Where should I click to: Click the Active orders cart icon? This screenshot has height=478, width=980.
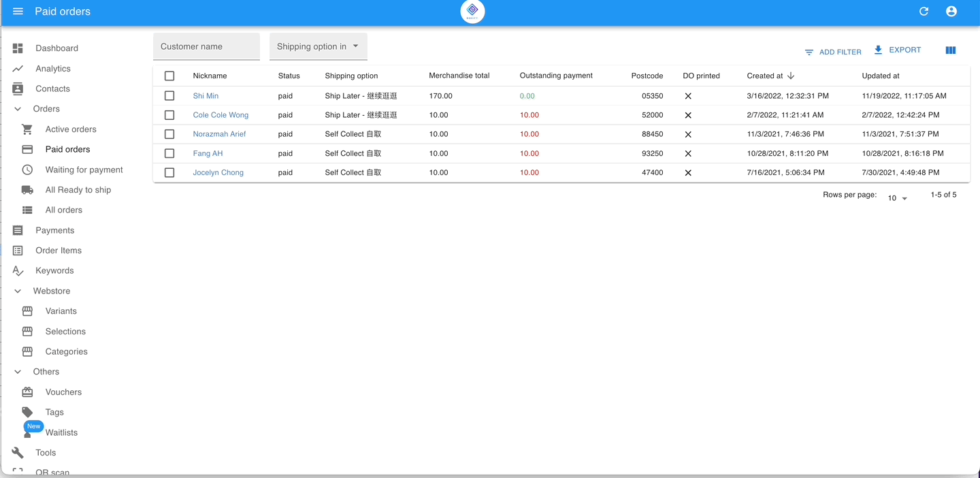pos(27,129)
